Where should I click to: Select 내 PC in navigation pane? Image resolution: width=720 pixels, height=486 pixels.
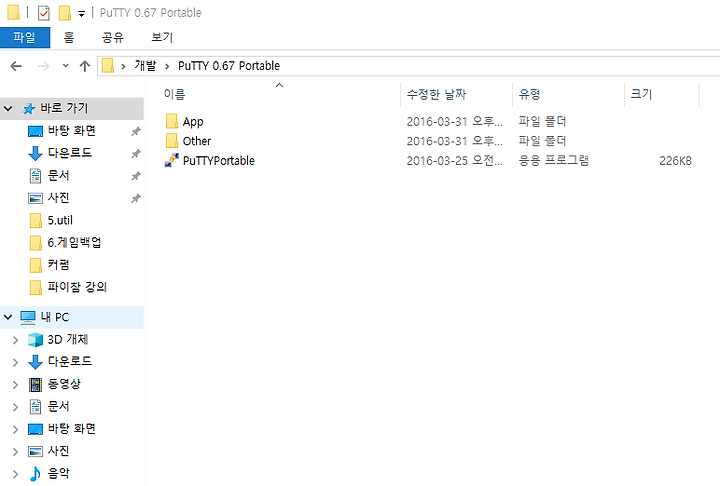(x=55, y=317)
